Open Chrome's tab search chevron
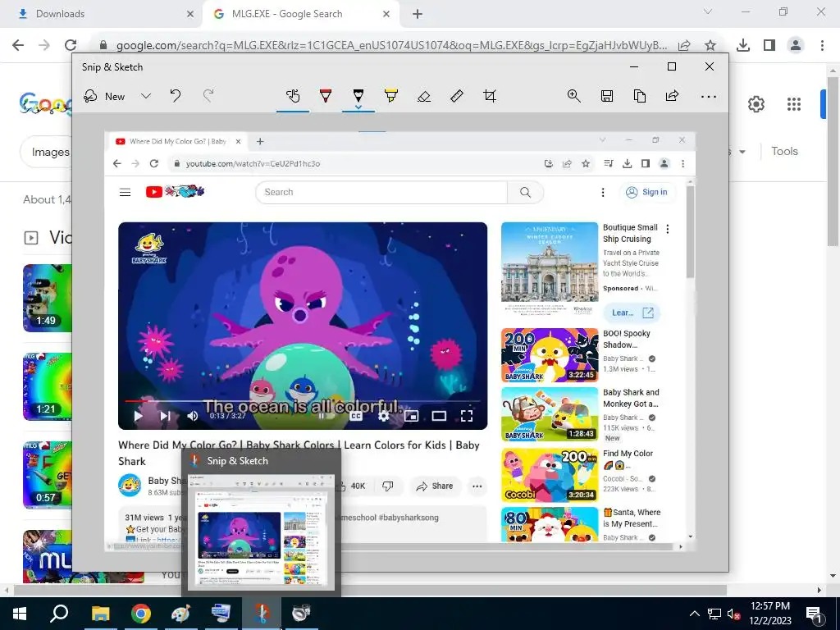This screenshot has width=840, height=630. coord(708,11)
